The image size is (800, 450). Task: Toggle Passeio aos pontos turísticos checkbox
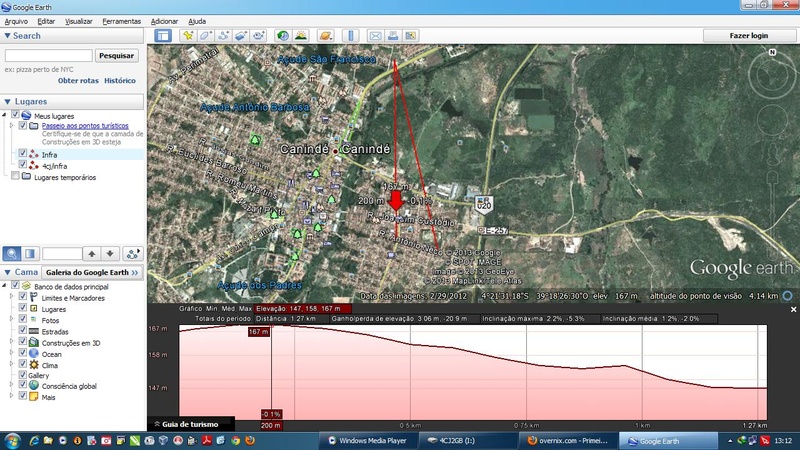tap(22, 125)
